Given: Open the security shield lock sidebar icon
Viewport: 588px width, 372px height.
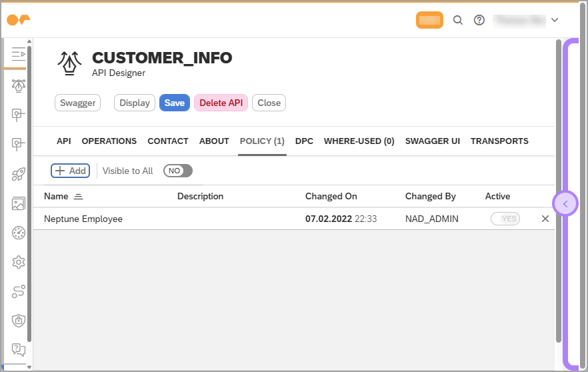Looking at the screenshot, I should [x=19, y=321].
